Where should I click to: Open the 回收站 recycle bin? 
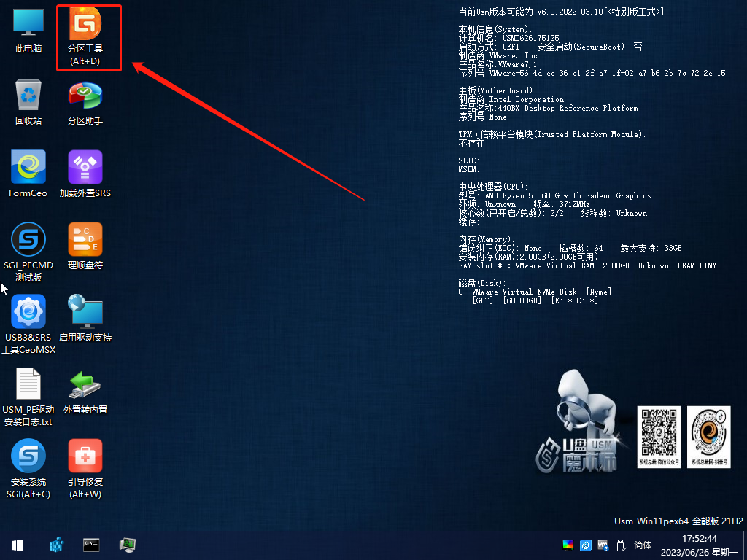point(28,103)
